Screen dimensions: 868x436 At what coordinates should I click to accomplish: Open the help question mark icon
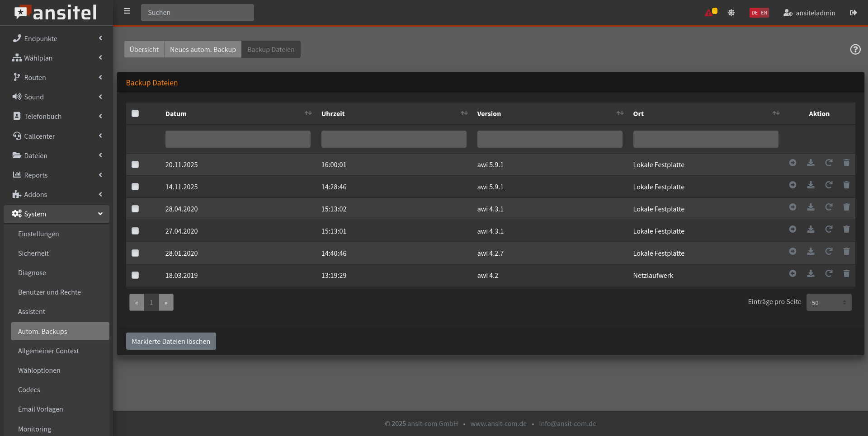point(855,49)
